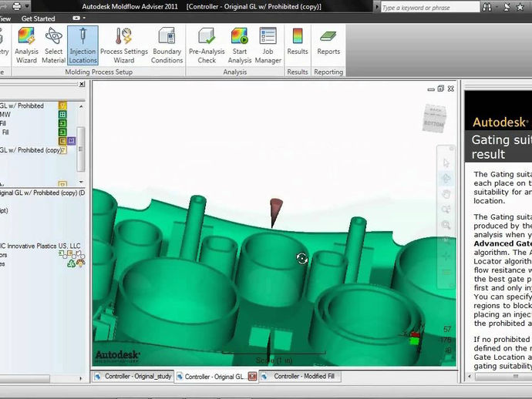Switch to Controller - Original_study tab
Screen dimensions: 532x399
pos(133,377)
